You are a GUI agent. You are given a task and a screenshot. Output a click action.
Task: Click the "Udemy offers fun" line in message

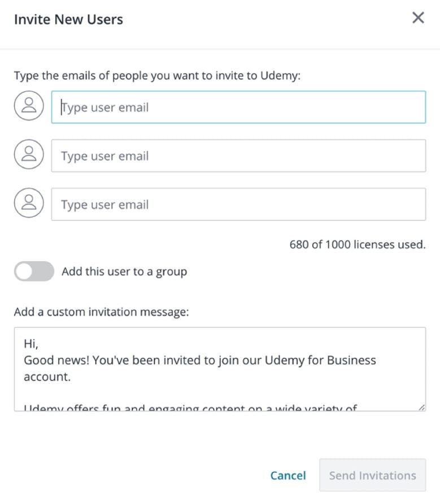190,407
